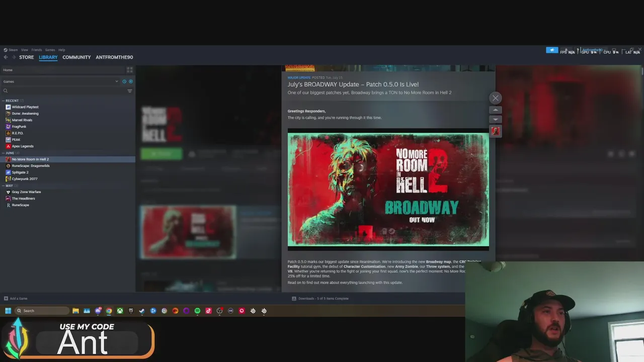This screenshot has width=644, height=362.
Task: Go to the STORE tab
Action: pos(27,57)
